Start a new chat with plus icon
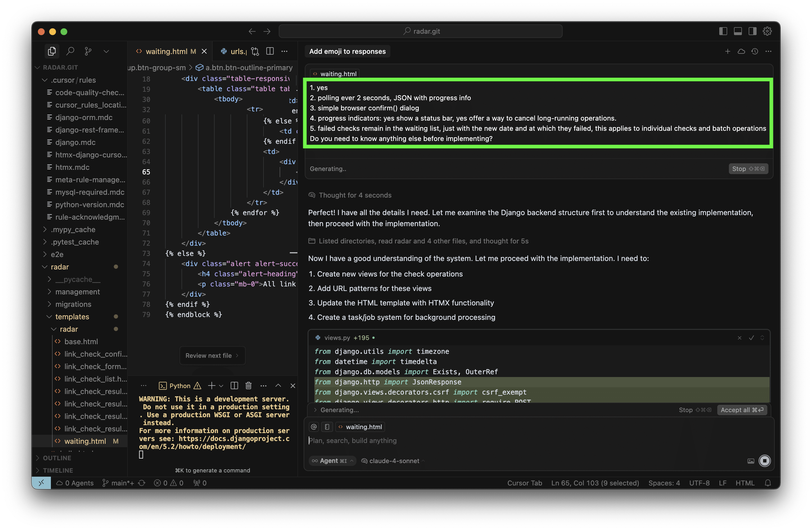Image resolution: width=812 pixels, height=531 pixels. tap(727, 51)
